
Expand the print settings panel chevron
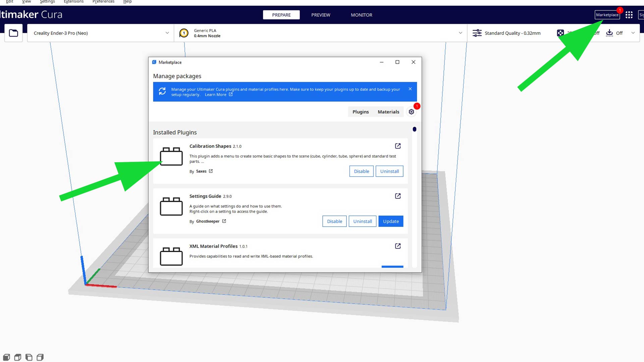pyautogui.click(x=633, y=33)
